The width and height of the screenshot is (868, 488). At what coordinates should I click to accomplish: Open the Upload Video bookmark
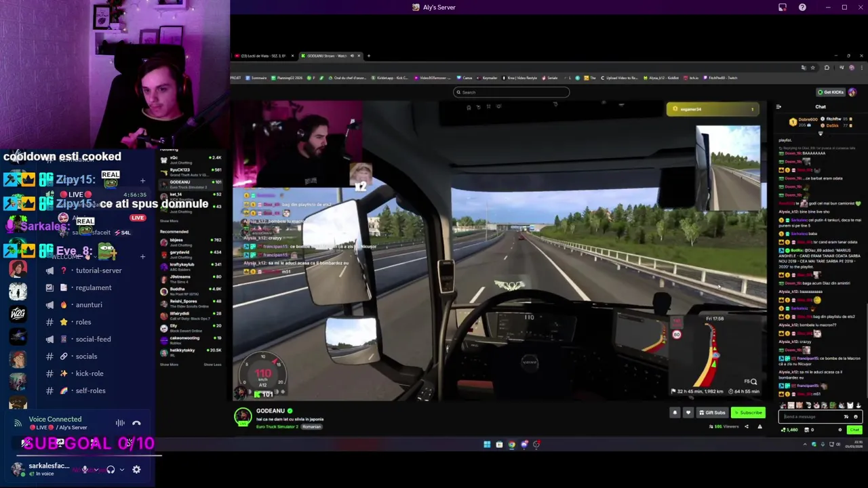pyautogui.click(x=618, y=78)
